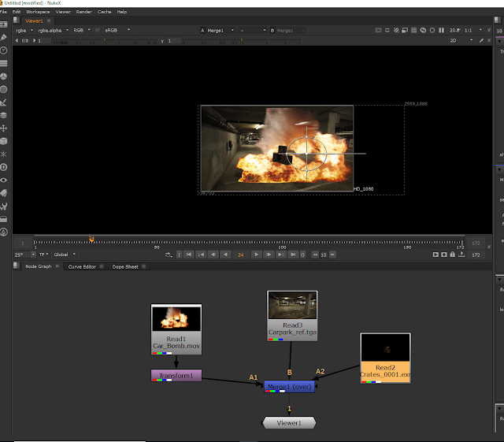Open the sRGB viewer process dropdown
The width and height of the screenshot is (504, 442).
pyautogui.click(x=116, y=30)
